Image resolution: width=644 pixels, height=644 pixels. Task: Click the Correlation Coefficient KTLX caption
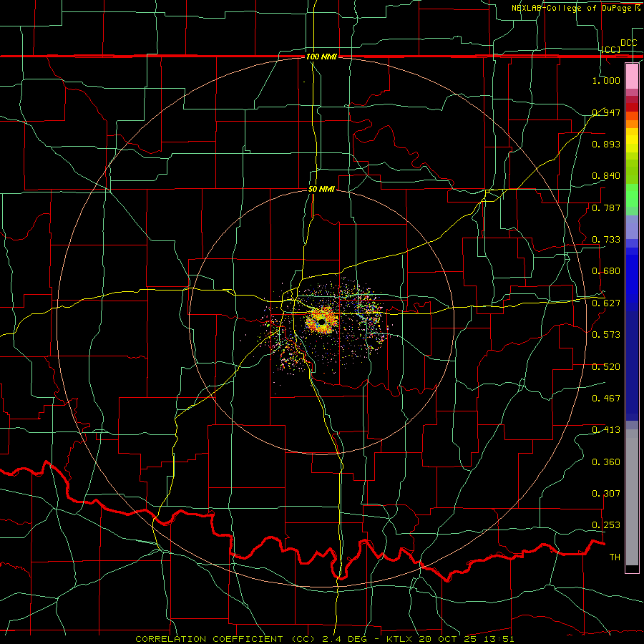324,639
